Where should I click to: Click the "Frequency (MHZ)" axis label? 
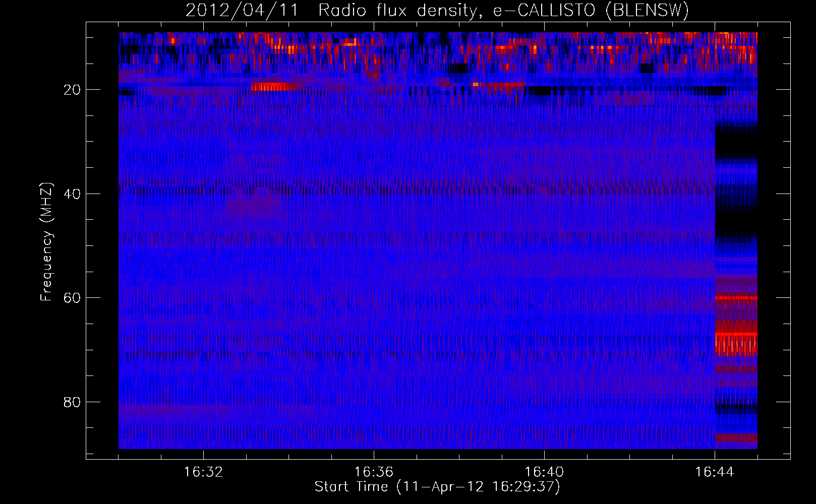pos(46,242)
